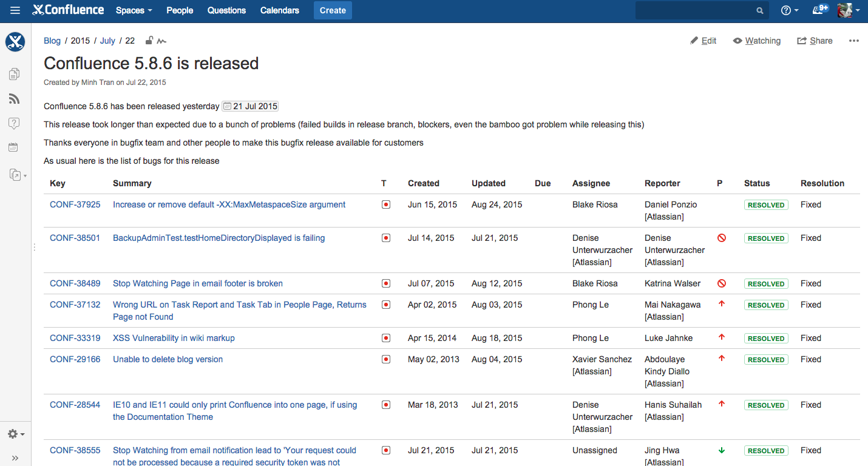Click bug type icon for CONF-33319
This screenshot has width=868, height=466.
pyautogui.click(x=385, y=338)
